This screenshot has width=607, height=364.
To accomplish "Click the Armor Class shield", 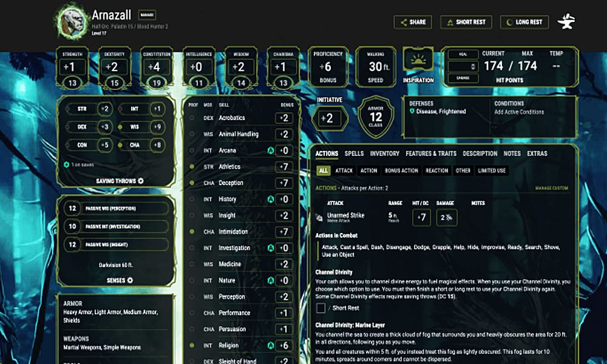I will (x=376, y=115).
